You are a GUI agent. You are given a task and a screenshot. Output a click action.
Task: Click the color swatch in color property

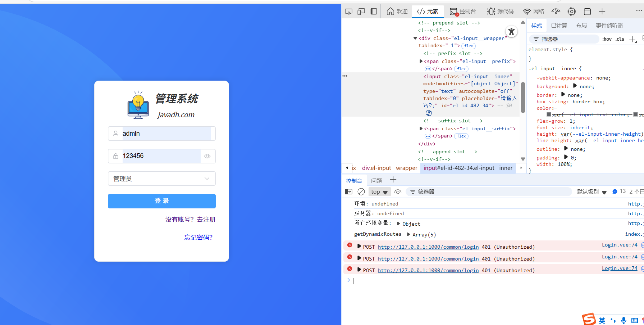tap(549, 114)
